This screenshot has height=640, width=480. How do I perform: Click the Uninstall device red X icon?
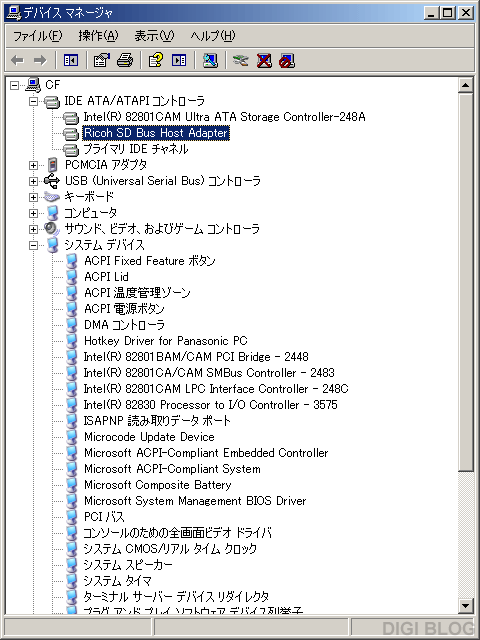(264, 61)
